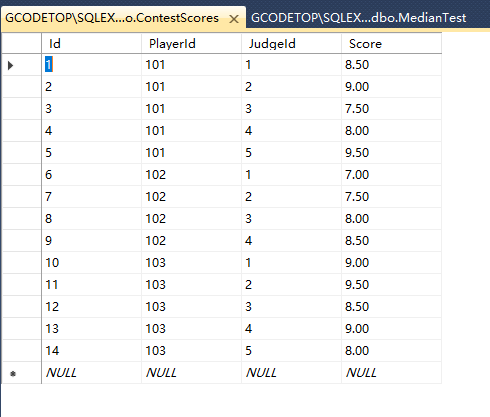Select Score 9.00 in row Id 10
The width and height of the screenshot is (490, 417).
(x=392, y=263)
